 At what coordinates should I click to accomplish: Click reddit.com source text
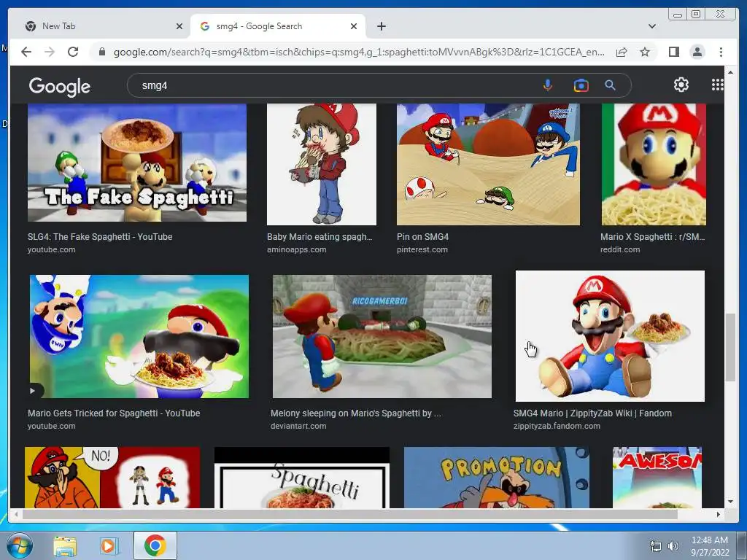click(620, 249)
